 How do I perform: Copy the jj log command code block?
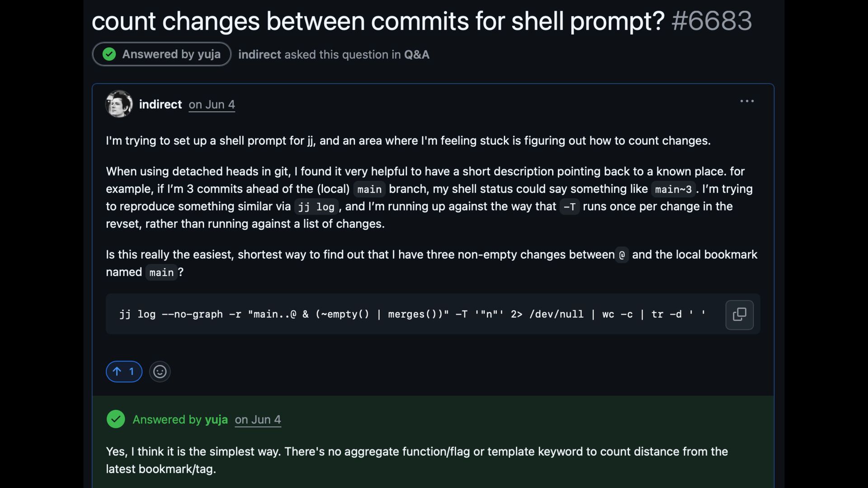click(739, 314)
